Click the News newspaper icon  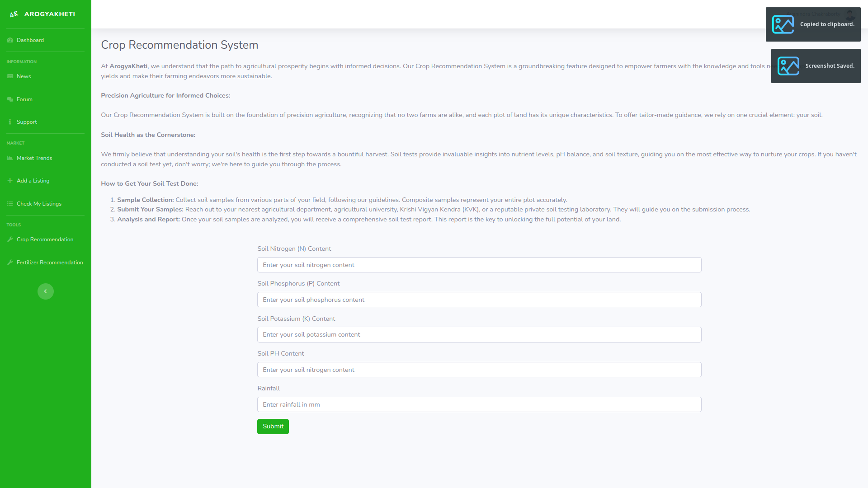pyautogui.click(x=10, y=76)
